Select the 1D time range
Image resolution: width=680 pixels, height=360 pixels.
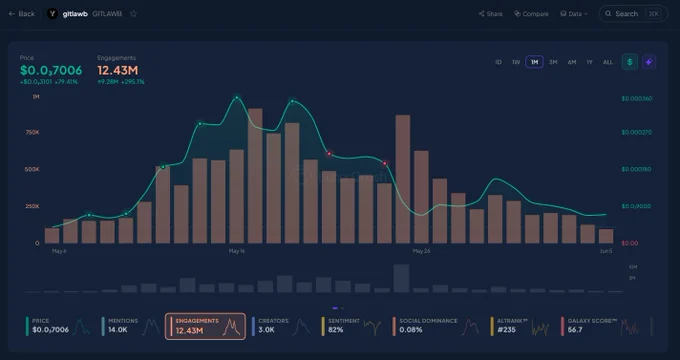pos(498,62)
